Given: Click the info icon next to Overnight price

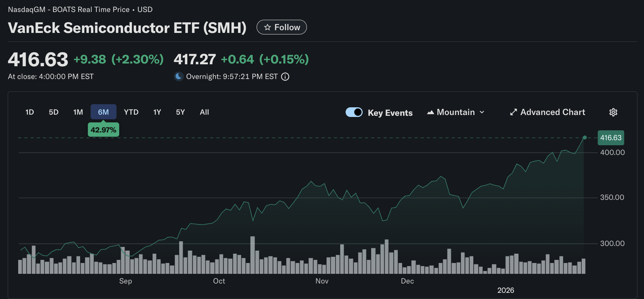Looking at the screenshot, I should pos(285,76).
